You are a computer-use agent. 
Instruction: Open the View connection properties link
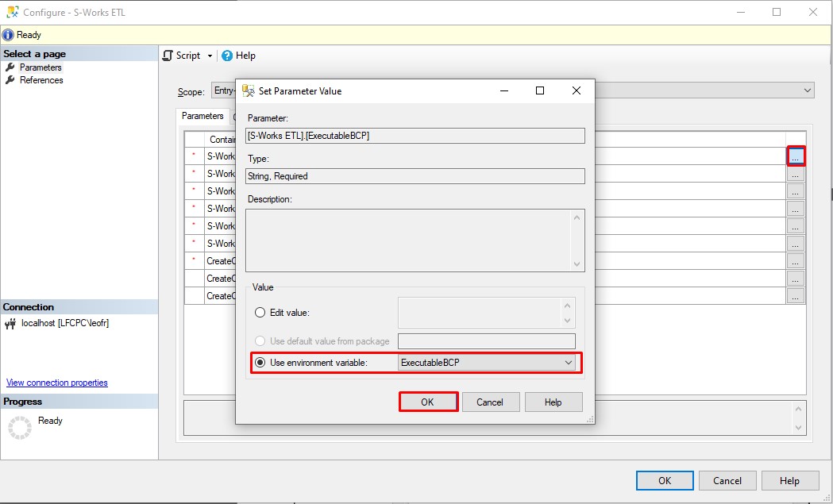click(x=57, y=383)
